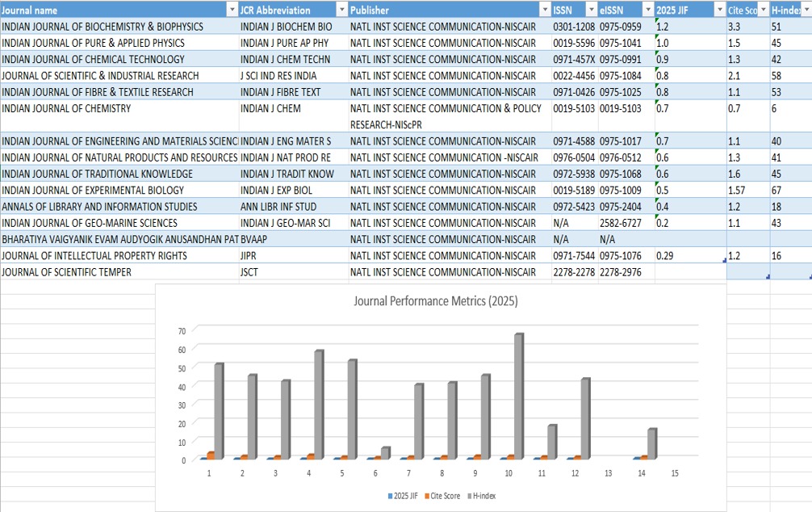Select abbreviation cell INDIAN J TRADIT KNOW

pos(294,174)
